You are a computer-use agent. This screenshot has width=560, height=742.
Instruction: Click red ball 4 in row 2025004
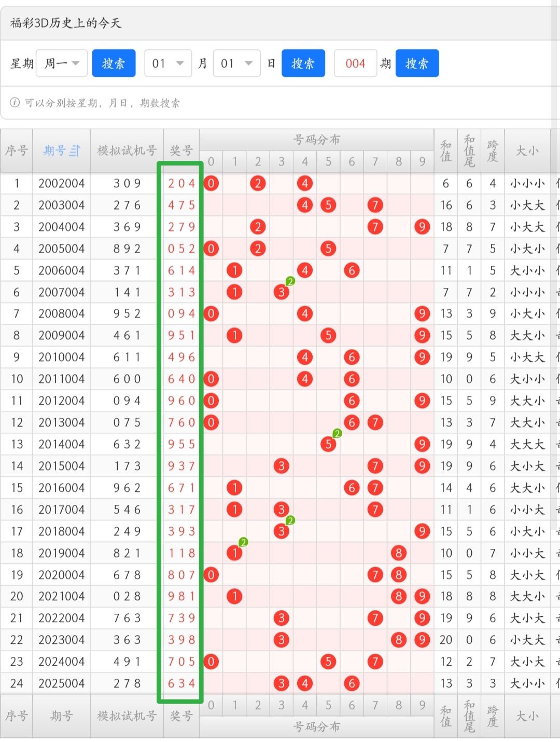tap(305, 683)
